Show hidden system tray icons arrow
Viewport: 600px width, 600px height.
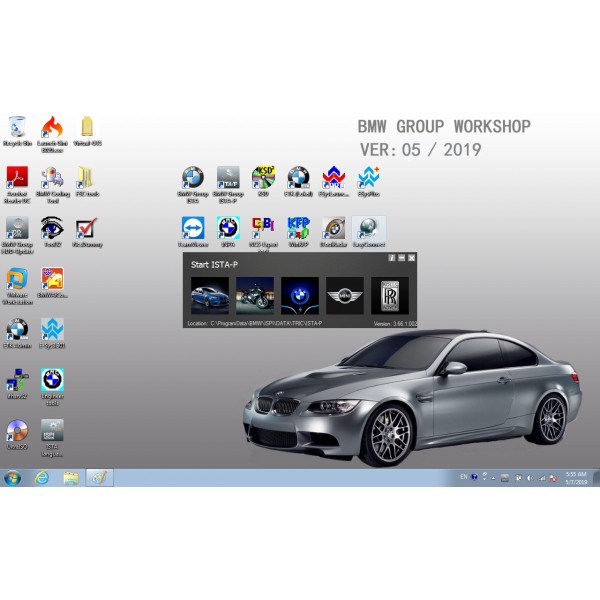pos(494,478)
